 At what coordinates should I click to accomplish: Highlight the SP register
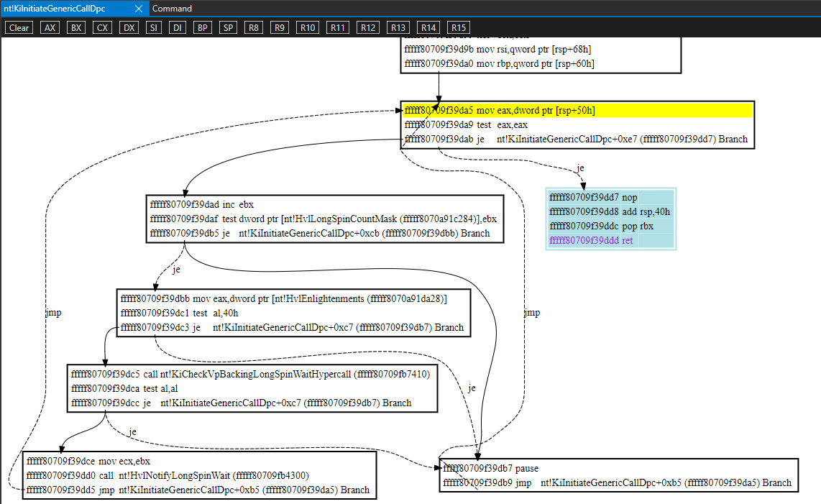228,27
